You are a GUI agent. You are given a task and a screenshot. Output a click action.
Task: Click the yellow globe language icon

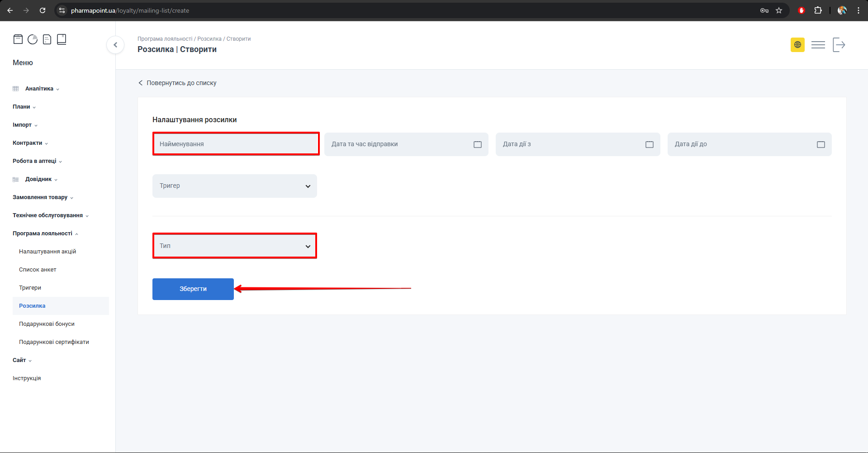coord(797,45)
